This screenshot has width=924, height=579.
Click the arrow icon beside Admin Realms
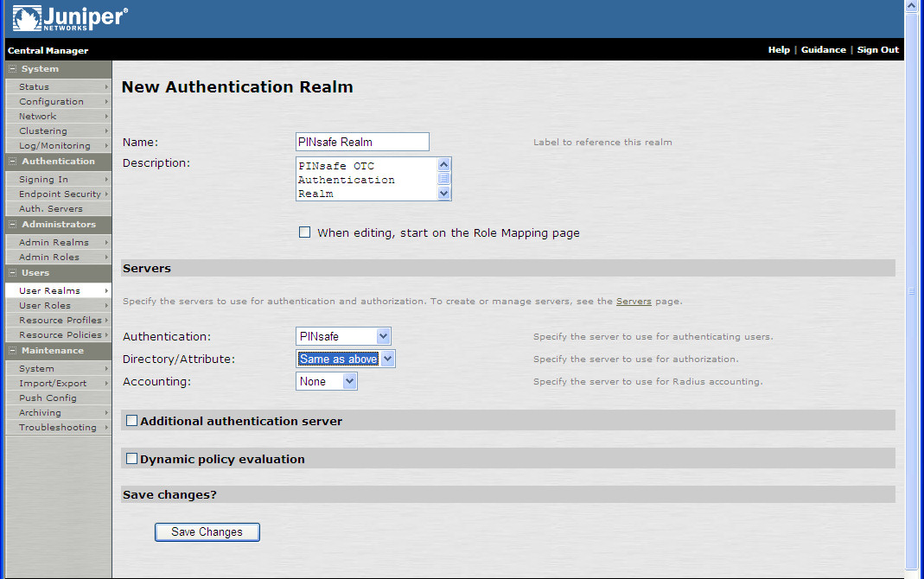point(107,242)
